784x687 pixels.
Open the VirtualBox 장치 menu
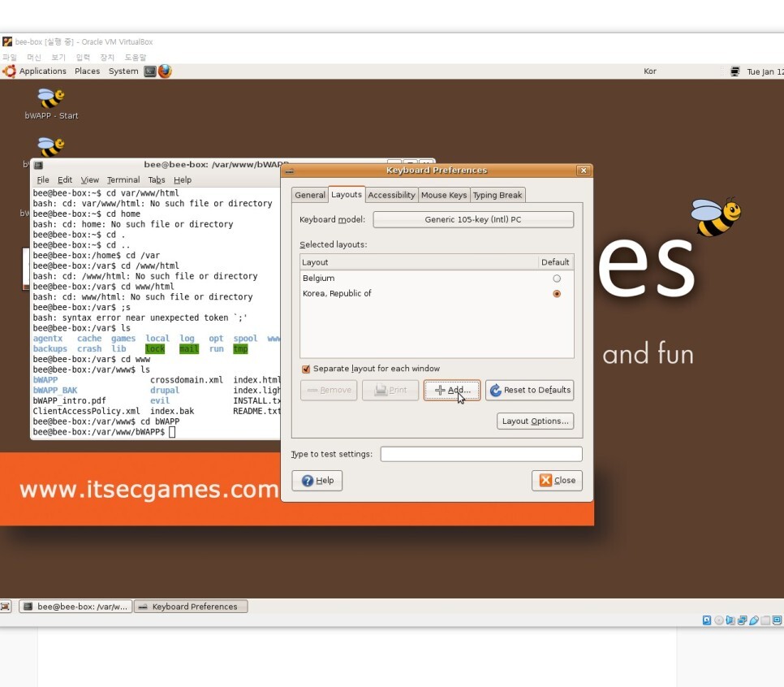pyautogui.click(x=107, y=58)
